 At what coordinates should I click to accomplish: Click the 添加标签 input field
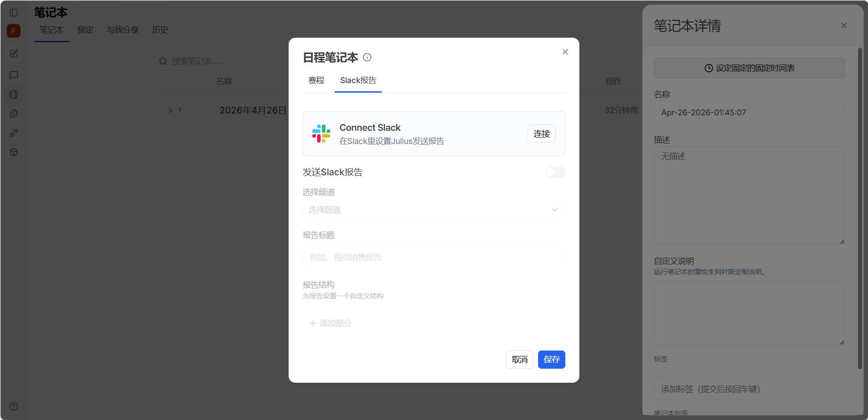[749, 389]
